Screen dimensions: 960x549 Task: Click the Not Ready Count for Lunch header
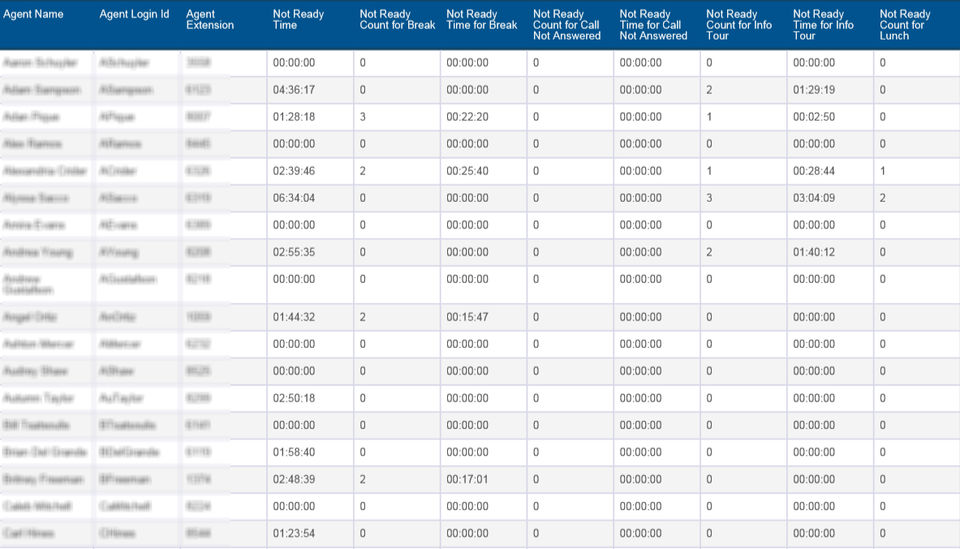(905, 25)
